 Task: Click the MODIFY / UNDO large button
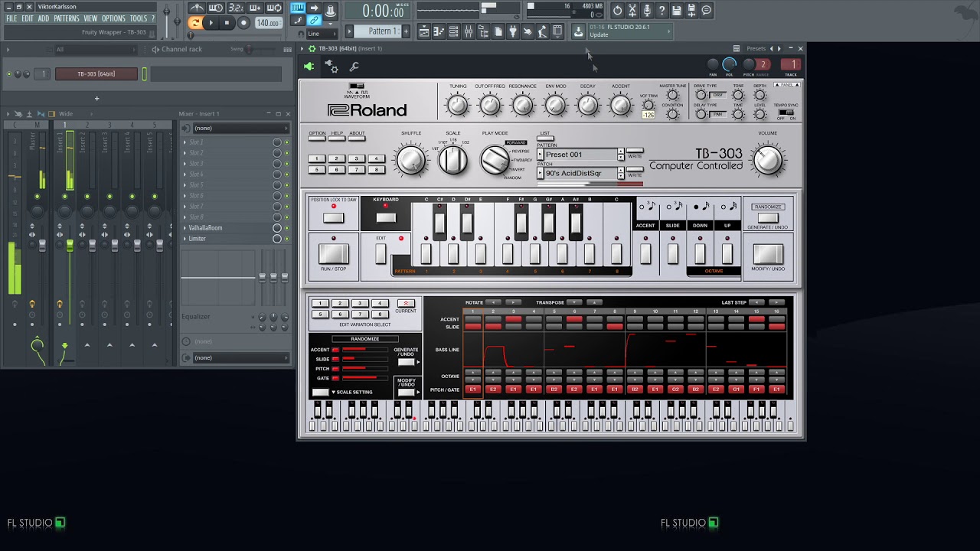(x=768, y=253)
